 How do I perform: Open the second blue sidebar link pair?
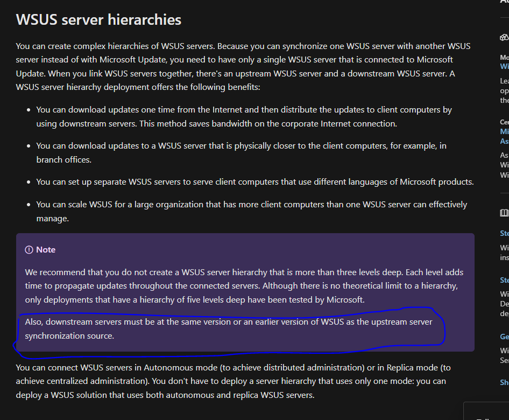(504, 137)
